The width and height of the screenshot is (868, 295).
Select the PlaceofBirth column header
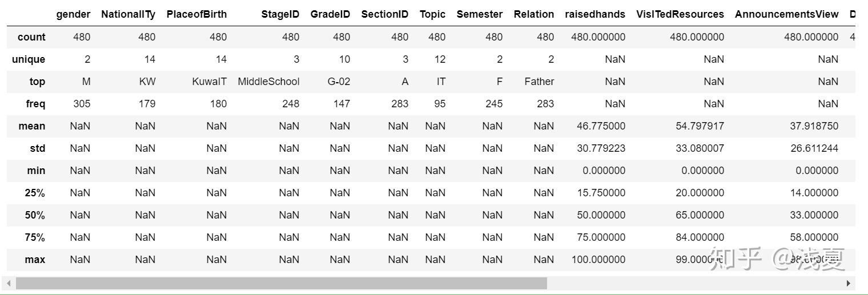(196, 14)
